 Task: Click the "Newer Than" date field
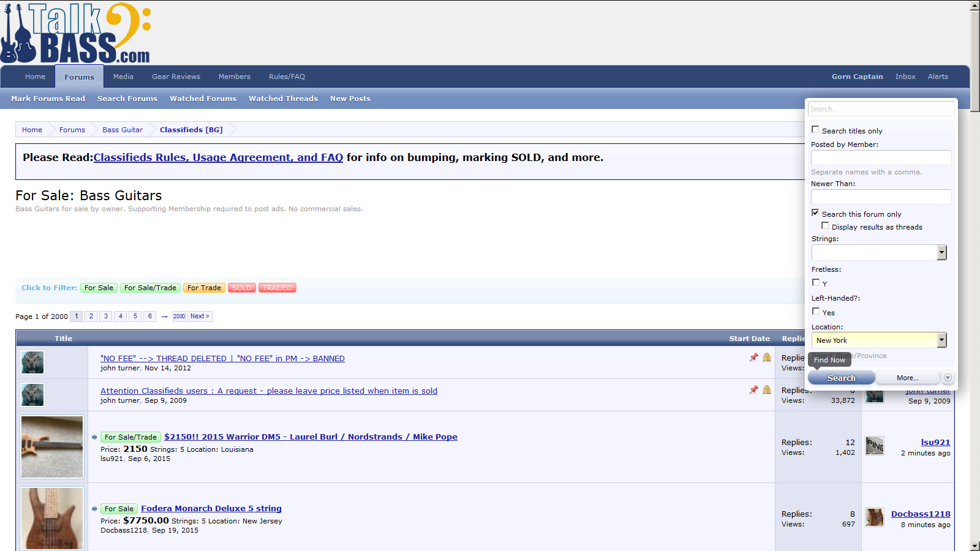pos(881,197)
